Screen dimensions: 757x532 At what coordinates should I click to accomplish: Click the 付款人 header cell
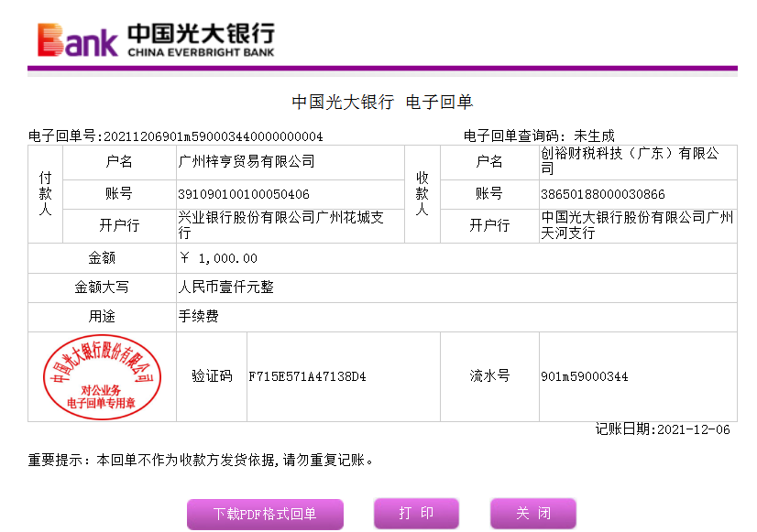coord(46,194)
